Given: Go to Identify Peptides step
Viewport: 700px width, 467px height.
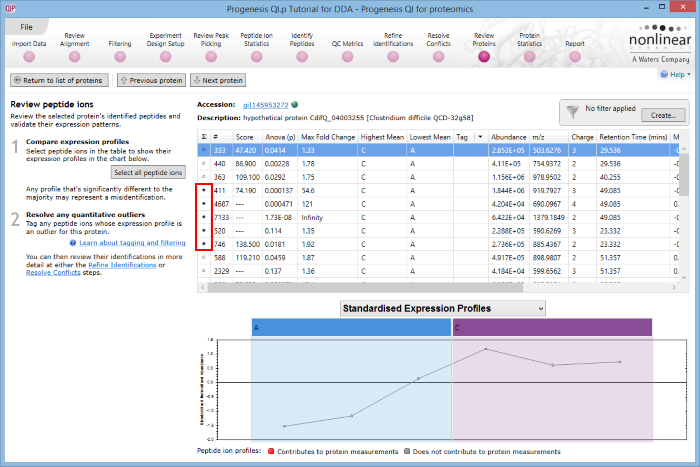Looking at the screenshot, I should 302,57.
